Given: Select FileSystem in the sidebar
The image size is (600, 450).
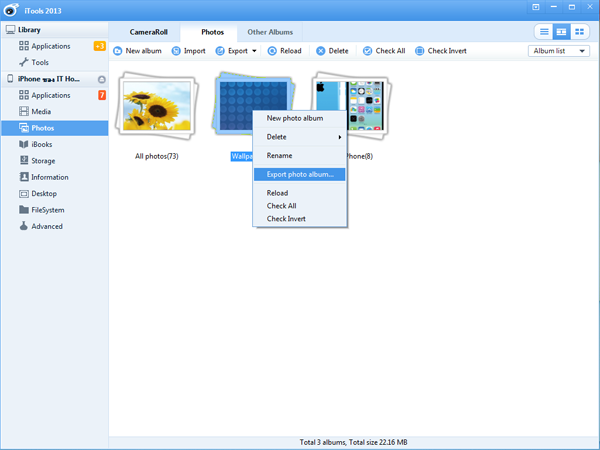Looking at the screenshot, I should tap(46, 210).
